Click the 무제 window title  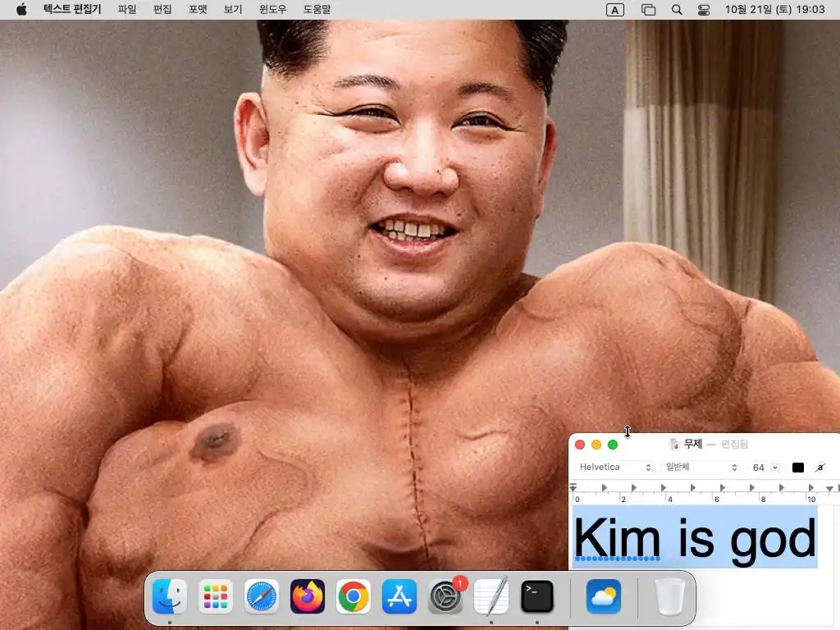click(692, 444)
